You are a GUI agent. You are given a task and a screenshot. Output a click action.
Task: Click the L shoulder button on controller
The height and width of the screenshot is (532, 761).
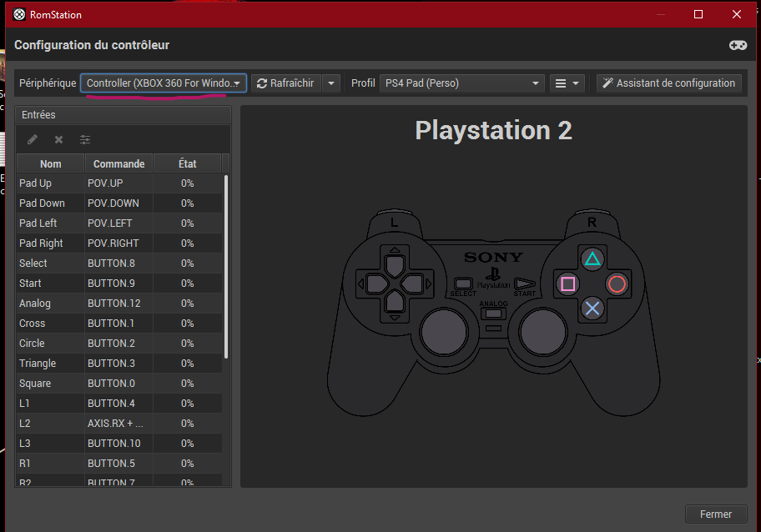click(394, 223)
